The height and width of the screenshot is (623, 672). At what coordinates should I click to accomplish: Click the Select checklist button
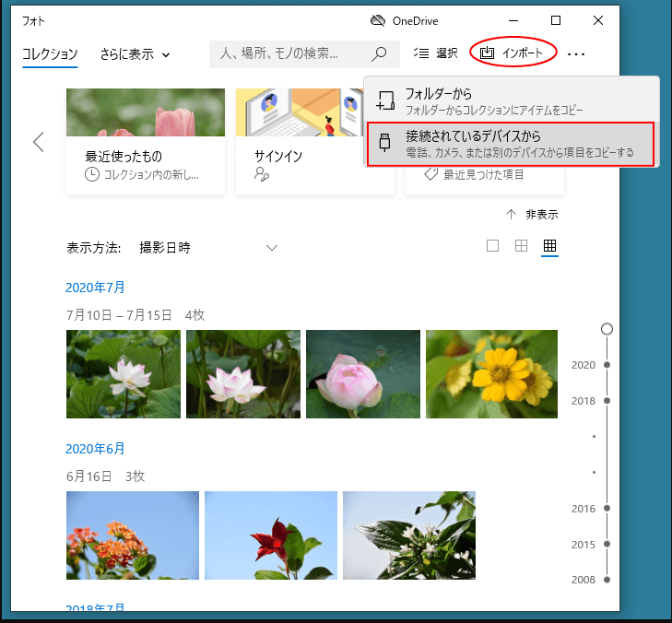[x=436, y=53]
